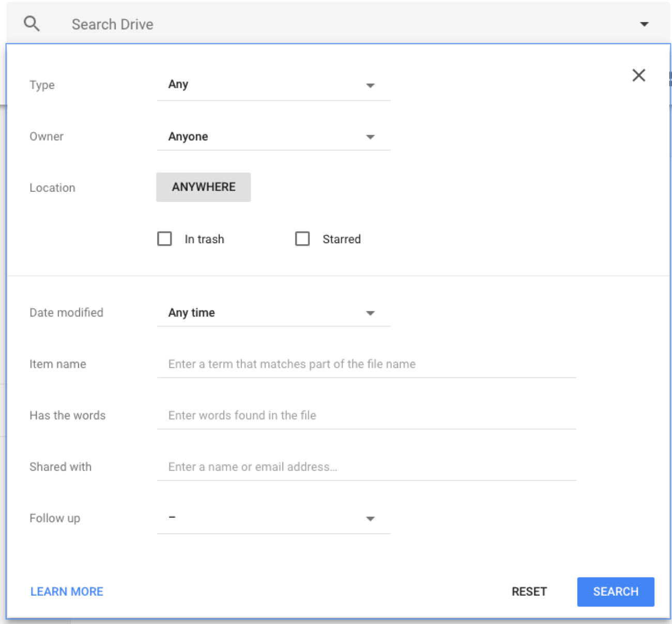
Task: Check the Starred checkbox
Action: click(x=302, y=239)
